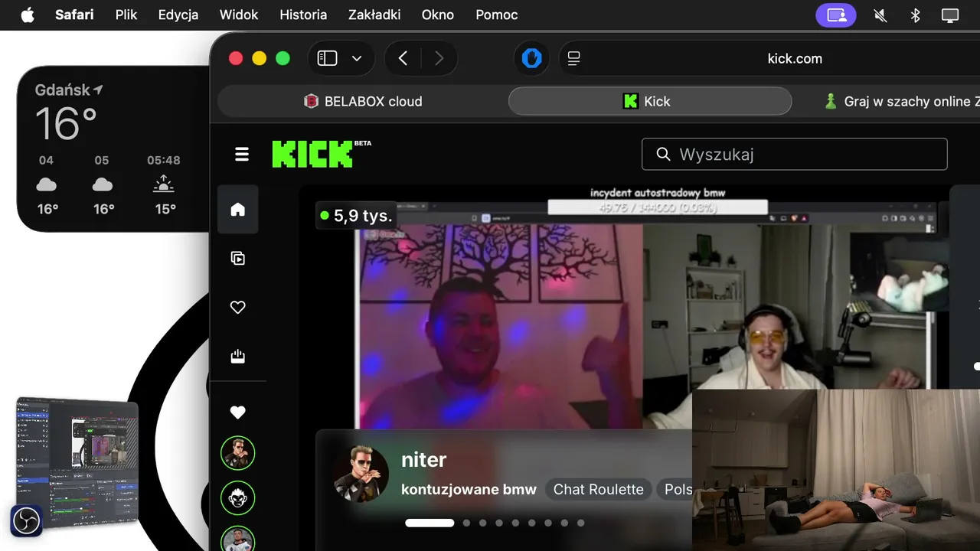The height and width of the screenshot is (551, 980).
Task: Select the Kick tab
Action: (x=650, y=101)
